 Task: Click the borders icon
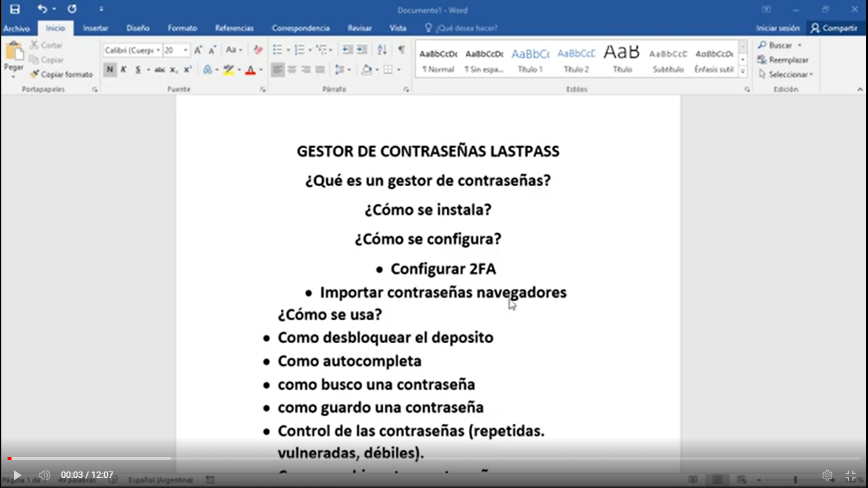[388, 70]
